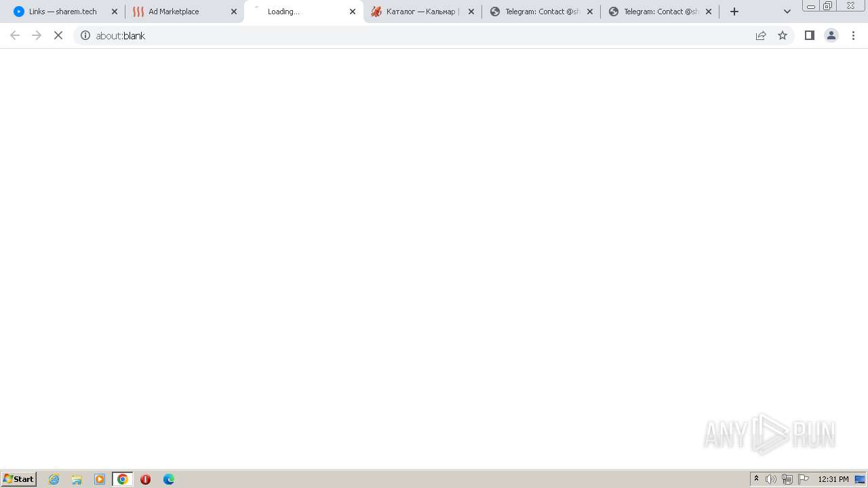Go forward to the next page
Viewport: 868px width, 488px height.
point(37,35)
